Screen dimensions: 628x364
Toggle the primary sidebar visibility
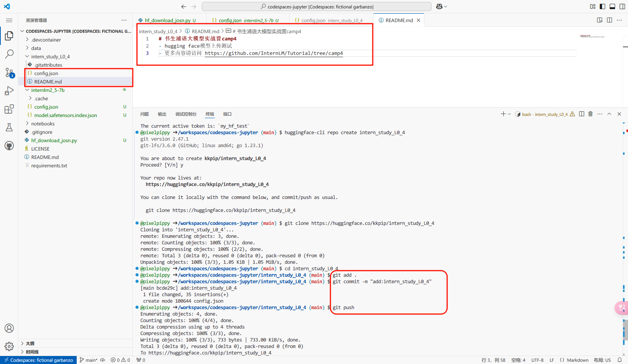coord(602,6)
